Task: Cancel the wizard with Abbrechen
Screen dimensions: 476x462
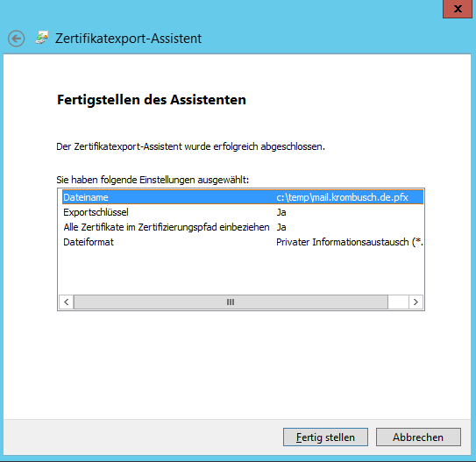Action: pos(418,437)
